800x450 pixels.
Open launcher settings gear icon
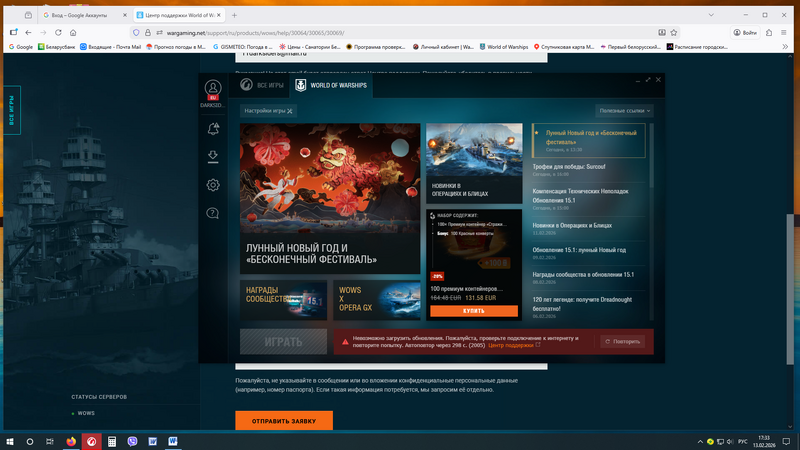coord(213,185)
